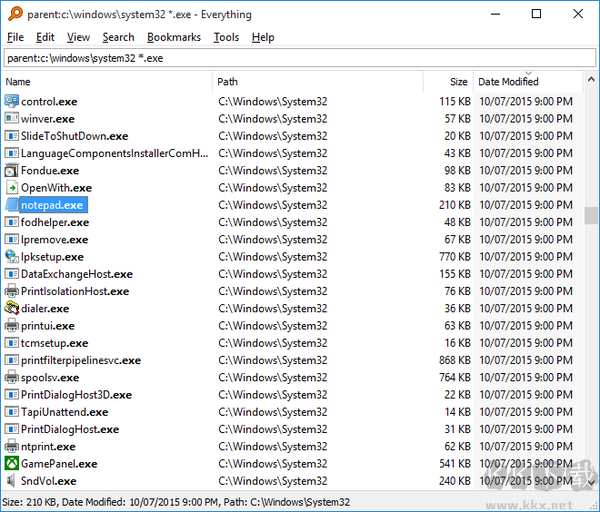Select the printfilterpipelinesvc.exe file name

click(81, 360)
